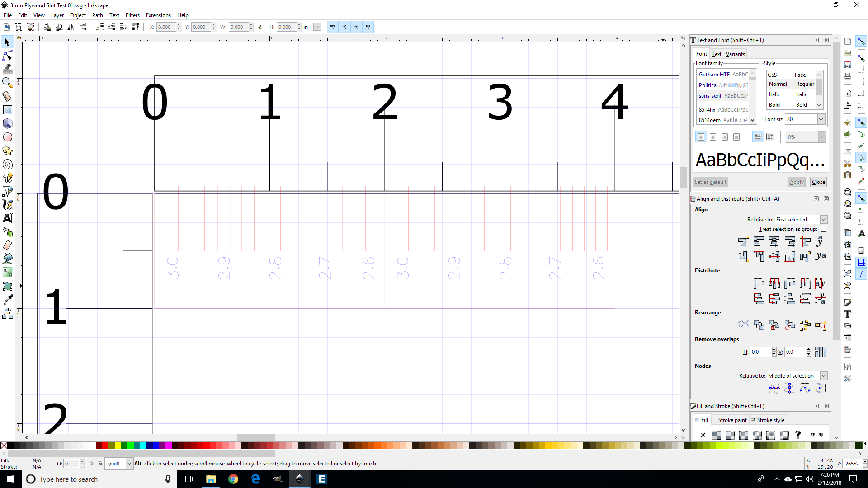This screenshot has width=868, height=488.
Task: Select the Calligraphy tool
Action: coord(7,205)
